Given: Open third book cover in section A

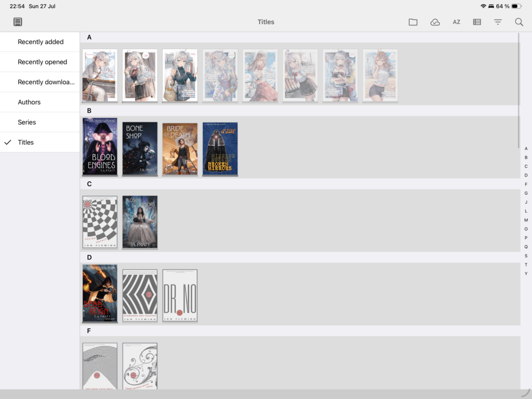Looking at the screenshot, I should [x=180, y=75].
